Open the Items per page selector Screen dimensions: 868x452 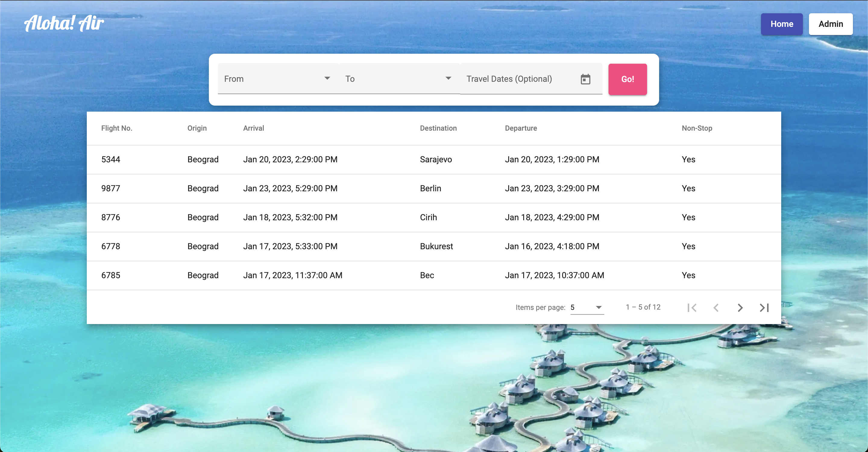(587, 307)
